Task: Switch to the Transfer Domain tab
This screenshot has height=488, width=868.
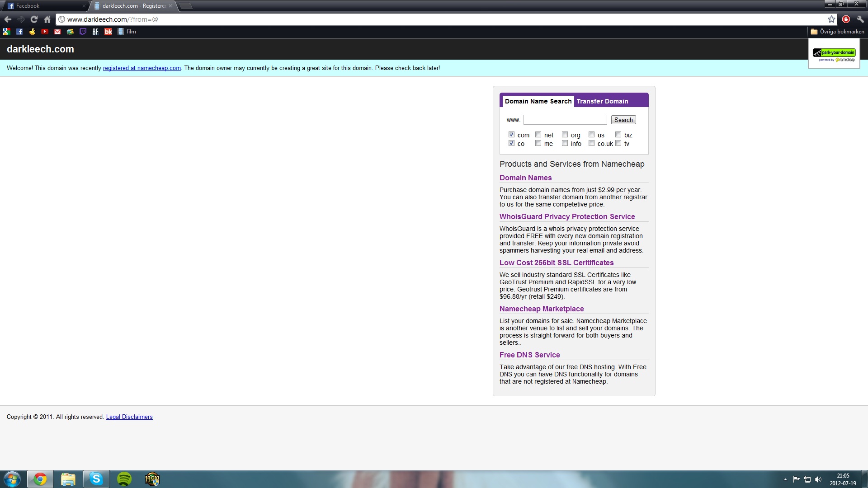Action: coord(602,101)
